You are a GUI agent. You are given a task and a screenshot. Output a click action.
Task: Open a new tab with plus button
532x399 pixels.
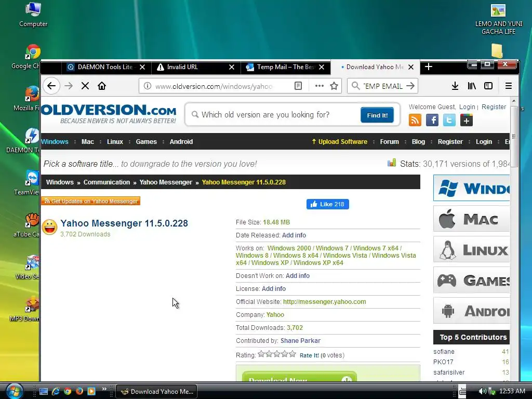(429, 67)
